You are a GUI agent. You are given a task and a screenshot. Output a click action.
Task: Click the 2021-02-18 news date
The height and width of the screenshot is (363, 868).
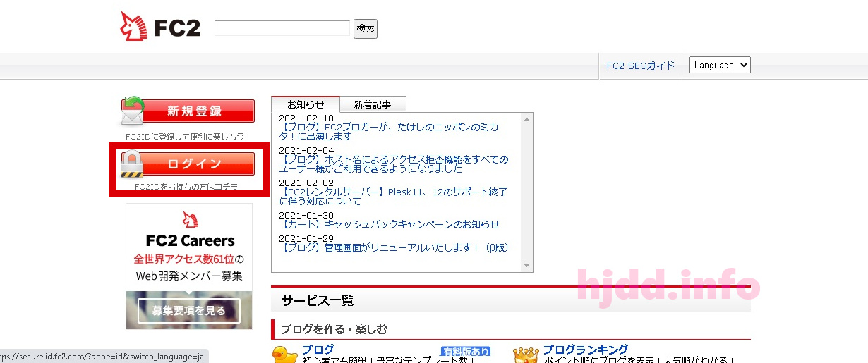[x=306, y=118]
